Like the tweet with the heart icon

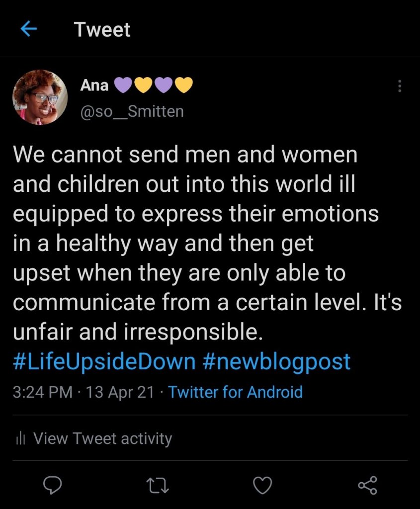click(263, 485)
